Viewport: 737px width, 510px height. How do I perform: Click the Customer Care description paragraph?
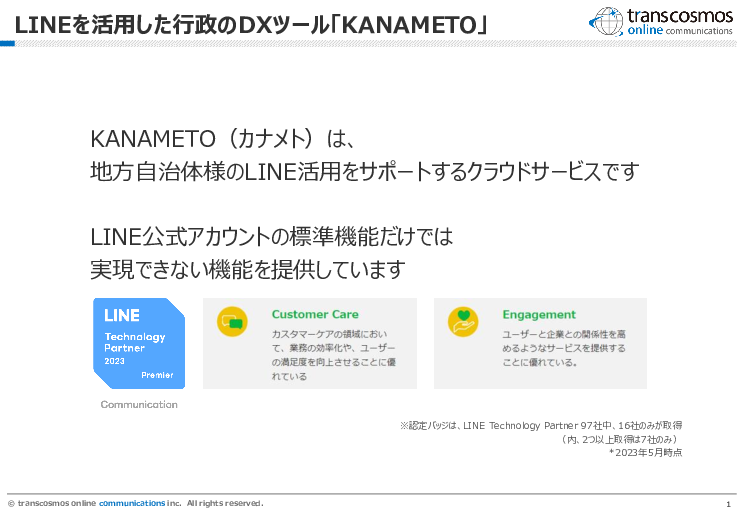pos(333,355)
